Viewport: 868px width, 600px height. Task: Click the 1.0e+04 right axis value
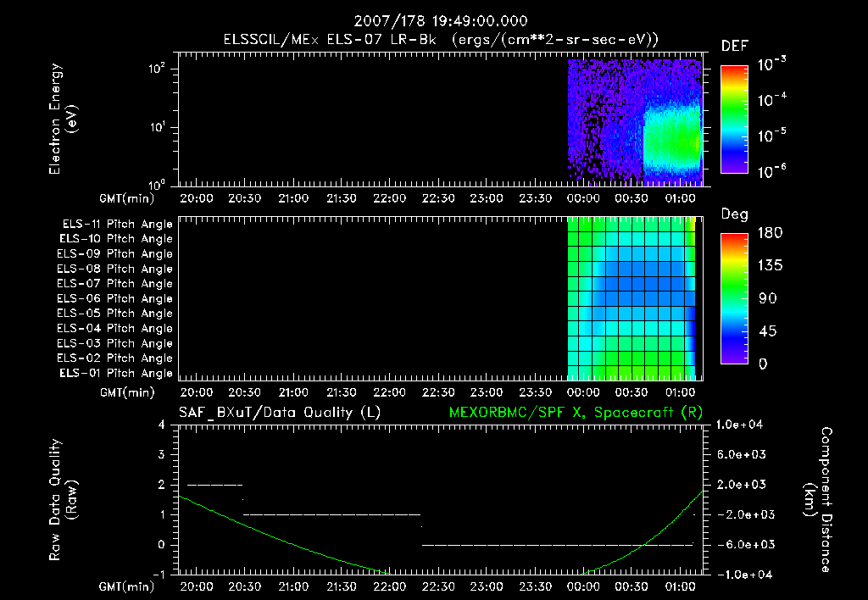point(739,425)
